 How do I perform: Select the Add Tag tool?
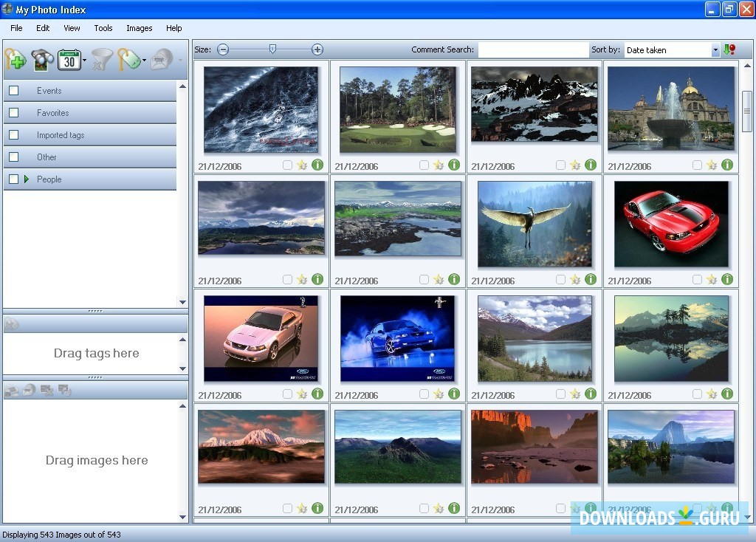pos(16,59)
